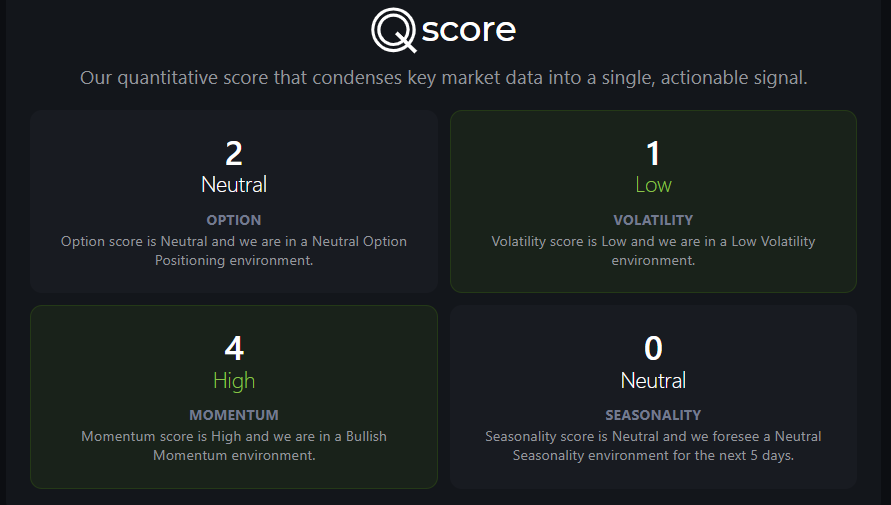Screen dimensions: 891x505
Task: Click the Q score logo icon
Action: point(394,30)
